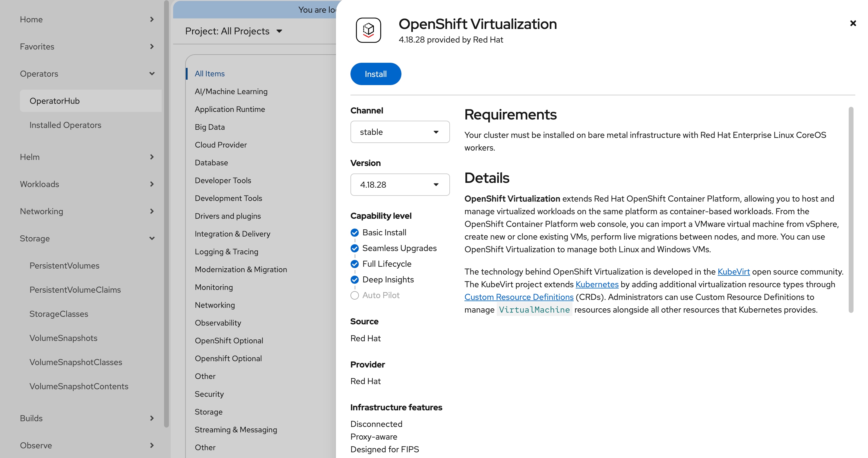Image resolution: width=868 pixels, height=458 pixels.
Task: Close the OpenShift Virtualization details panel
Action: point(853,23)
